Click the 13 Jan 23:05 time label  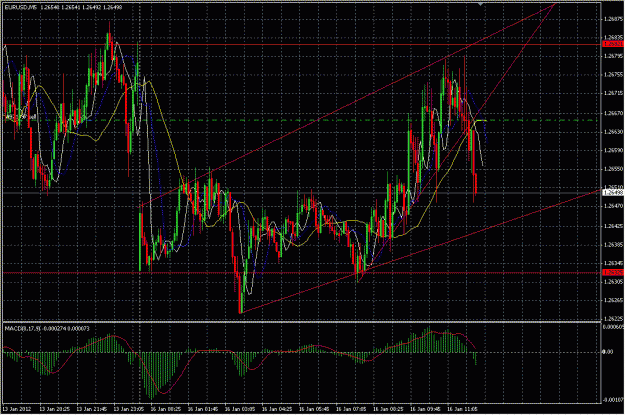(129, 409)
